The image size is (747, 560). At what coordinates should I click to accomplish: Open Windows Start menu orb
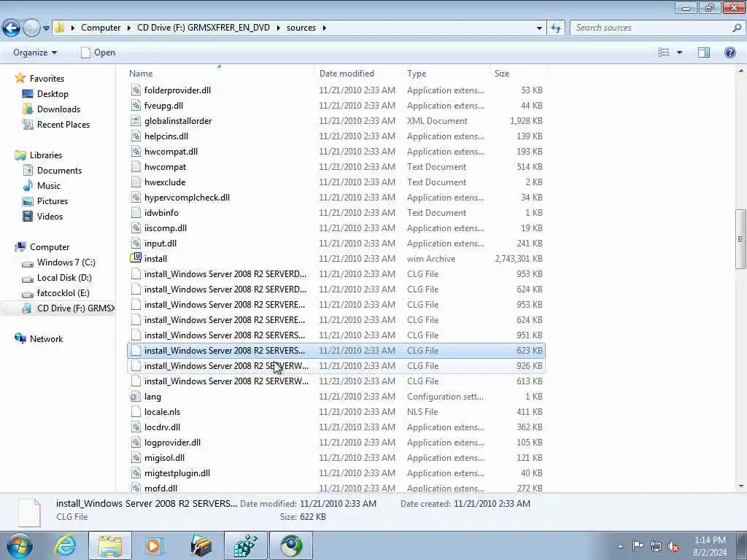19,546
